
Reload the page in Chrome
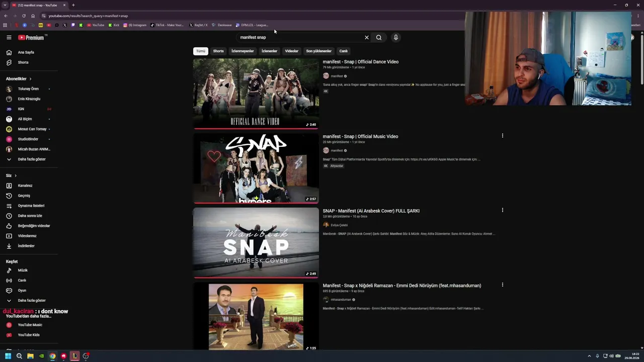pos(24,16)
